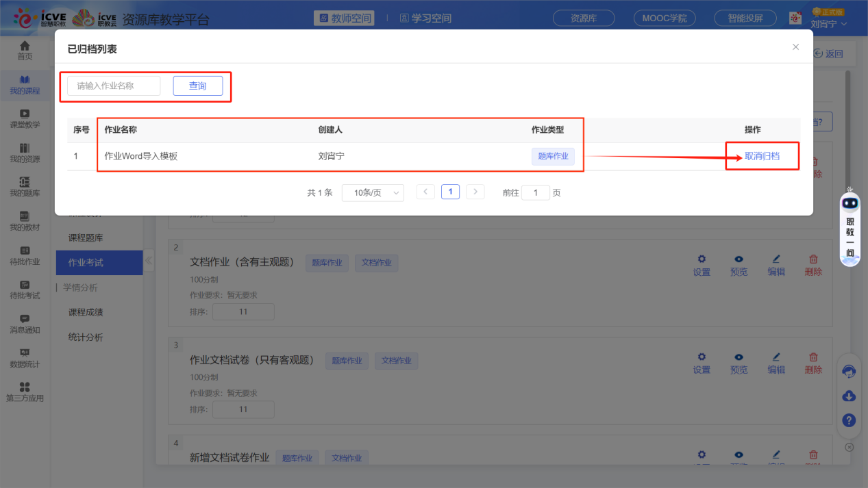Go to 我的资源 via sidebar icon
Image resolution: width=868 pixels, height=488 pixels.
point(25,154)
